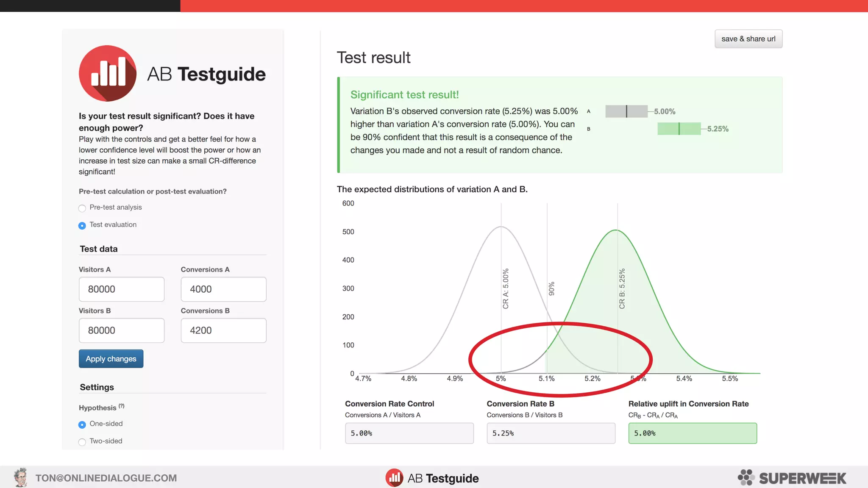This screenshot has height=488, width=868.
Task: Click the Conversion Rate B 5.25% field
Action: pos(551,433)
